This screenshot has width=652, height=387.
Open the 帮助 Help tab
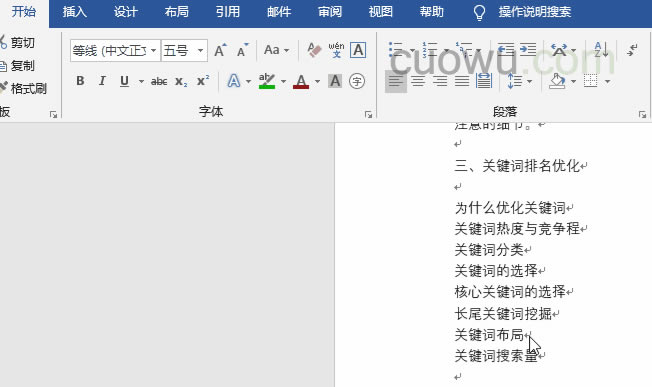[432, 12]
